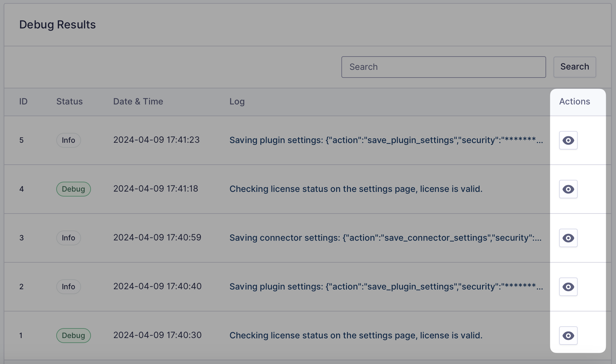Click the Actions column header
This screenshot has width=616, height=364.
(574, 101)
